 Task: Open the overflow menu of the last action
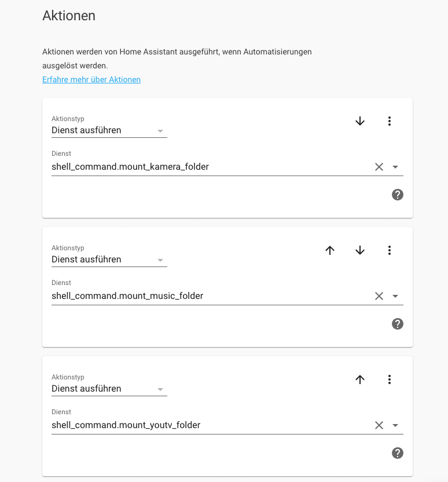[390, 379]
